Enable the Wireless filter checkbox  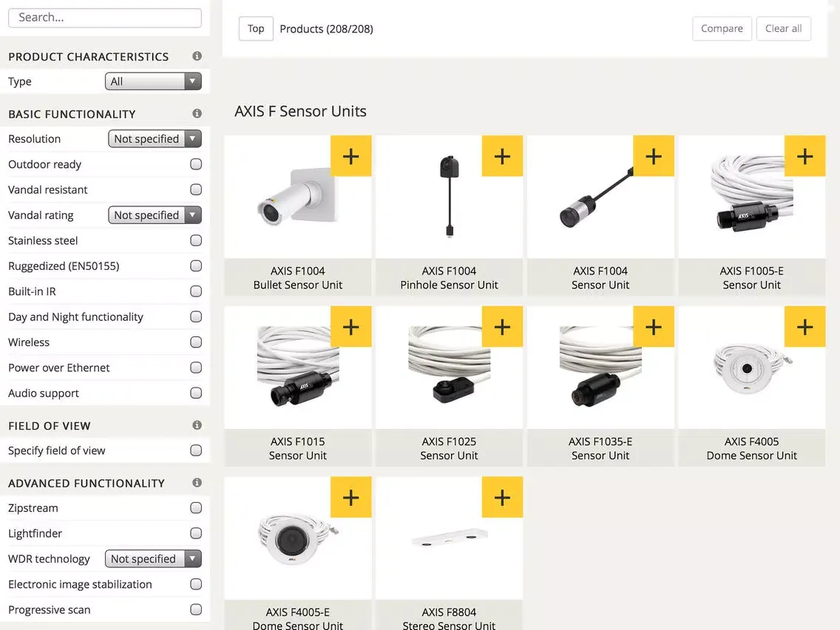click(x=196, y=342)
